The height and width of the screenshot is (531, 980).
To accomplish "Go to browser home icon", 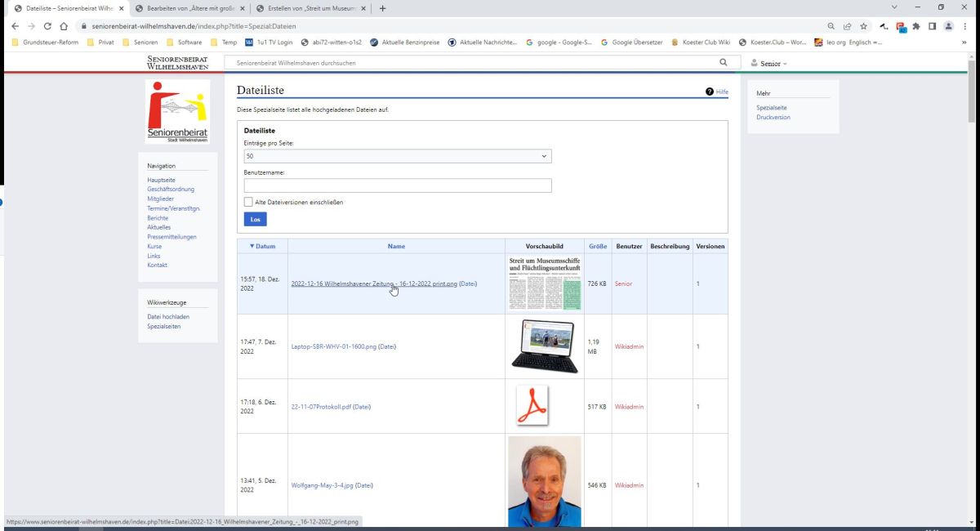I will 64,26.
